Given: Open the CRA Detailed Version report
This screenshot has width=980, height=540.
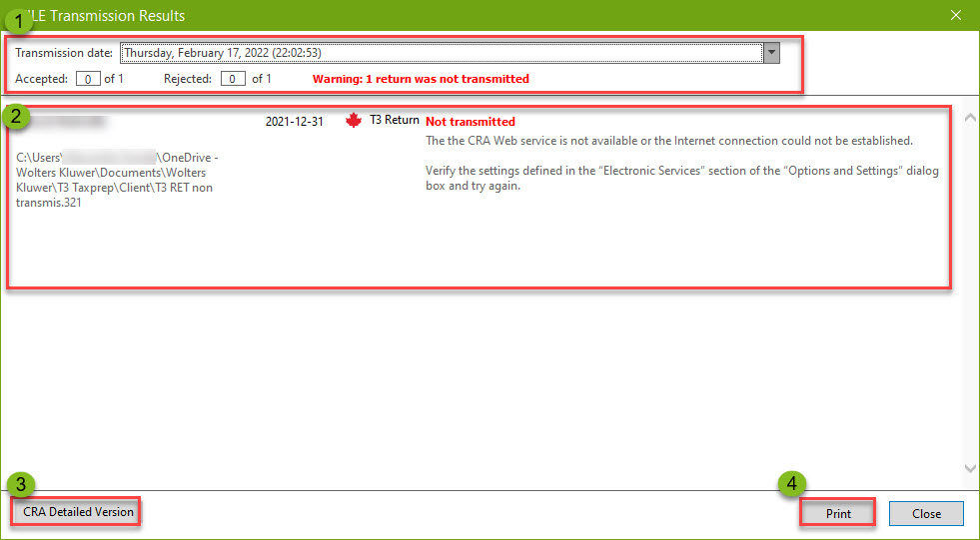Looking at the screenshot, I should pyautogui.click(x=78, y=512).
